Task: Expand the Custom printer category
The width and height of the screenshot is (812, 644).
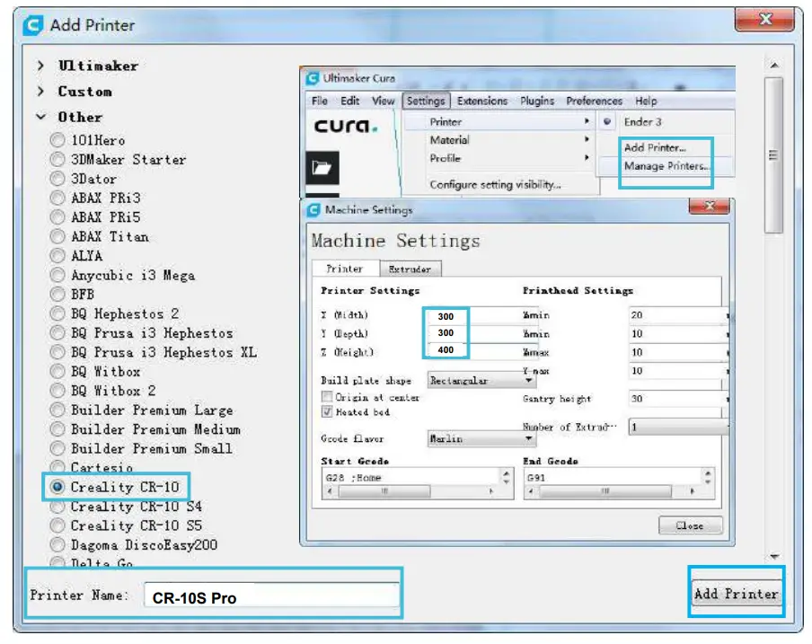Action: point(40,92)
